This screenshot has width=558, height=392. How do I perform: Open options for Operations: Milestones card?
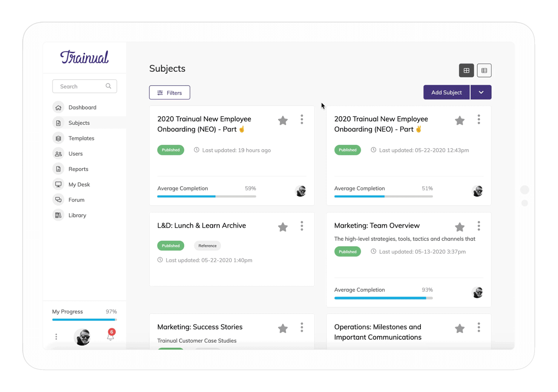coord(479,327)
